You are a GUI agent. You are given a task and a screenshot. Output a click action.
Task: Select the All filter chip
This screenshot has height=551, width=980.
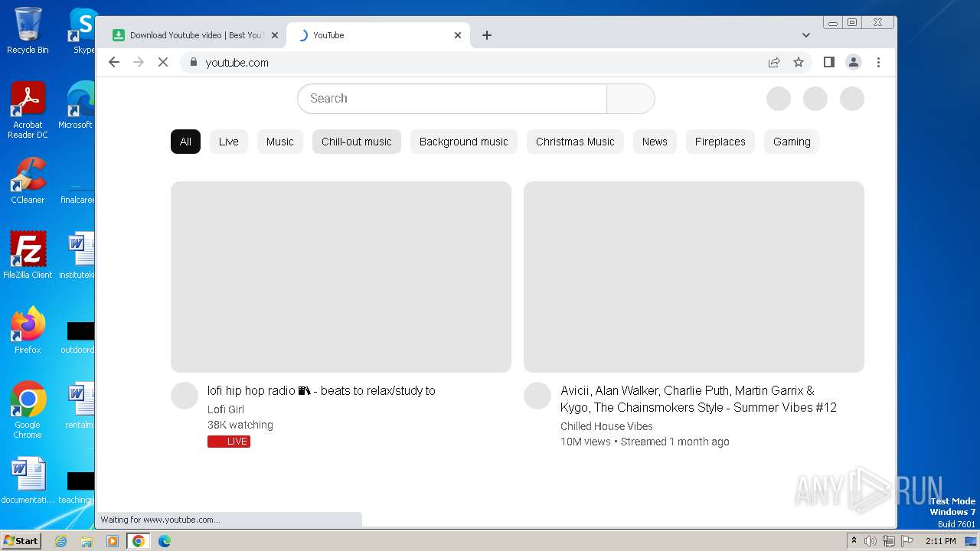click(185, 142)
